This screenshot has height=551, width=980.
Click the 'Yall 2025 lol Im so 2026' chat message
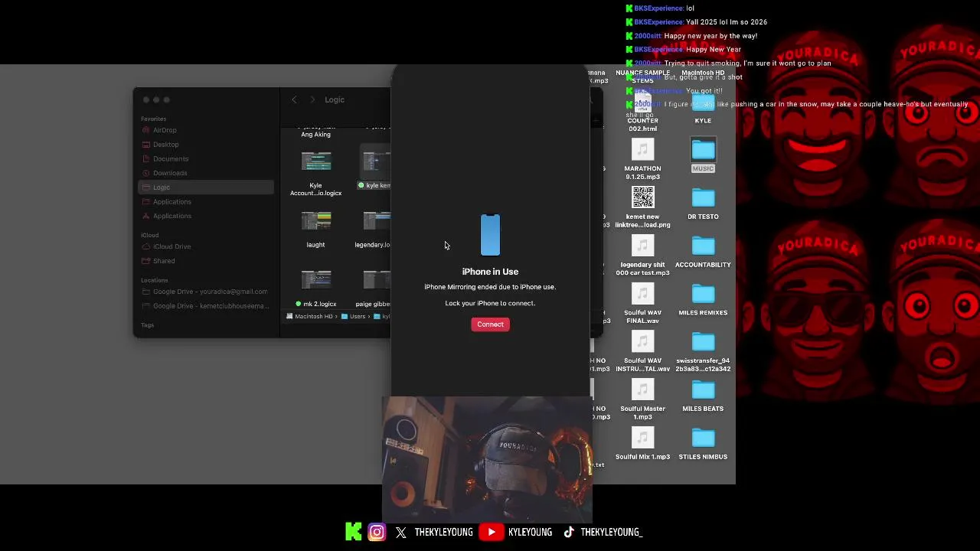click(x=727, y=22)
